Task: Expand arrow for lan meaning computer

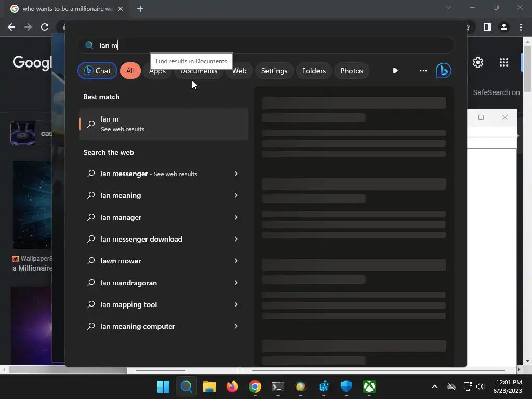Action: tap(236, 326)
